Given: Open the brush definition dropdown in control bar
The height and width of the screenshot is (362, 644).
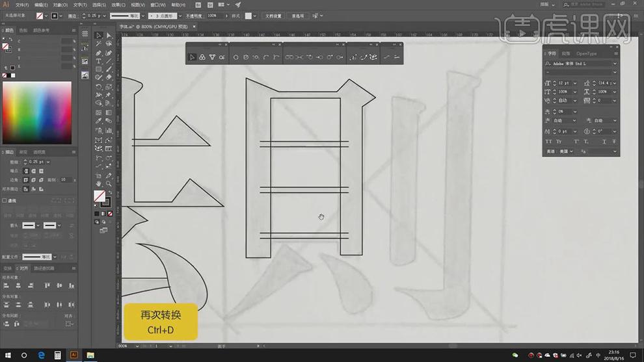Looking at the screenshot, I should pyautogui.click(x=180, y=16).
